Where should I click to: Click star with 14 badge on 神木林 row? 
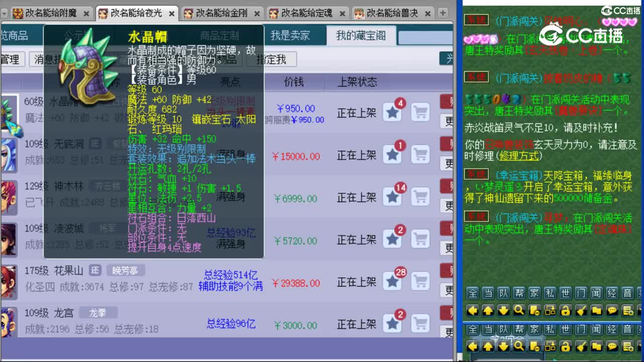[x=392, y=197]
